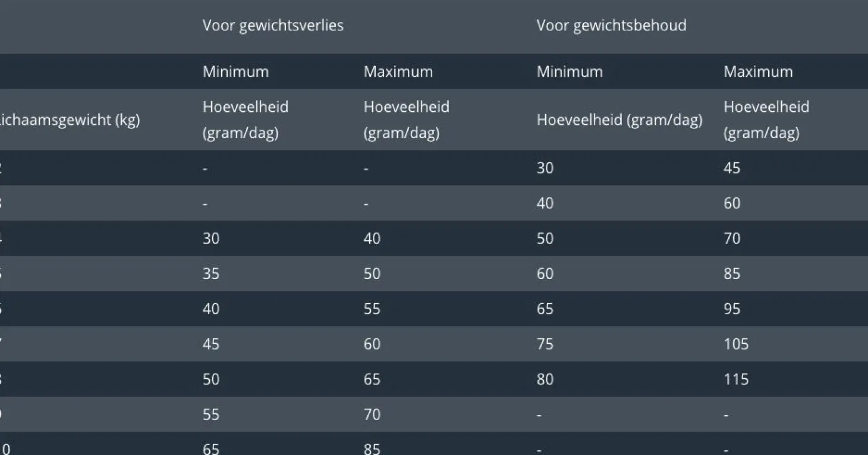Click the "Voor gewichtsverlies" table header

(x=273, y=26)
